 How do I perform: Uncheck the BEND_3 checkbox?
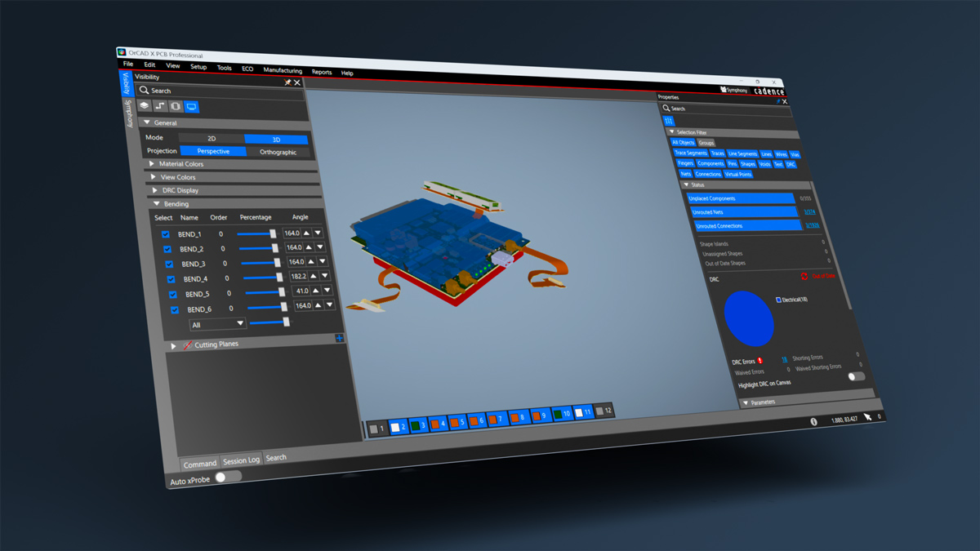tap(169, 264)
